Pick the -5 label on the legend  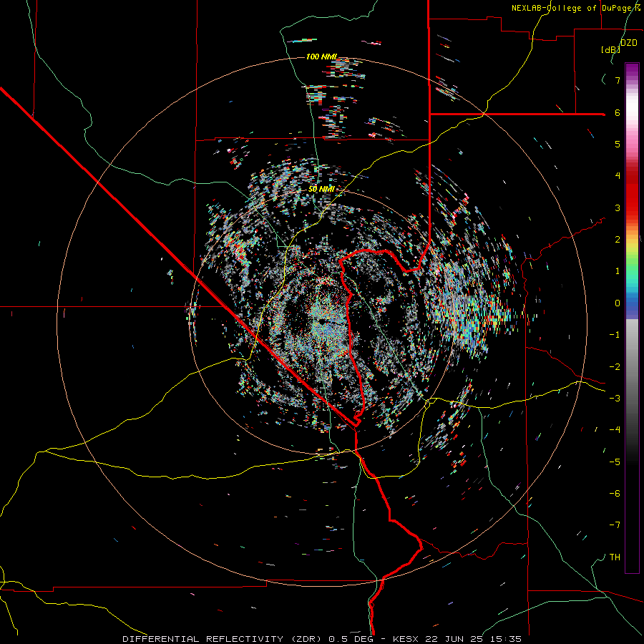pos(615,462)
